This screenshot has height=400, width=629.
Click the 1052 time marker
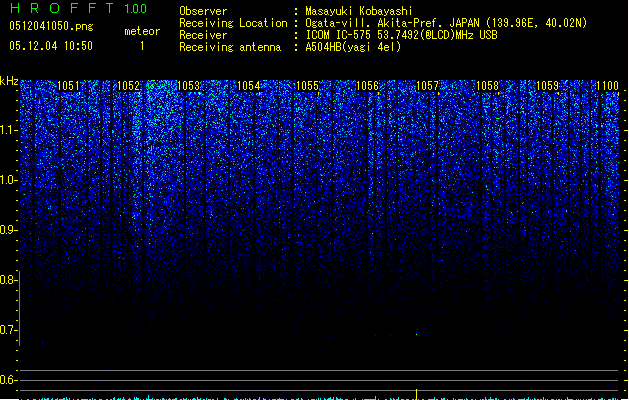[128, 86]
